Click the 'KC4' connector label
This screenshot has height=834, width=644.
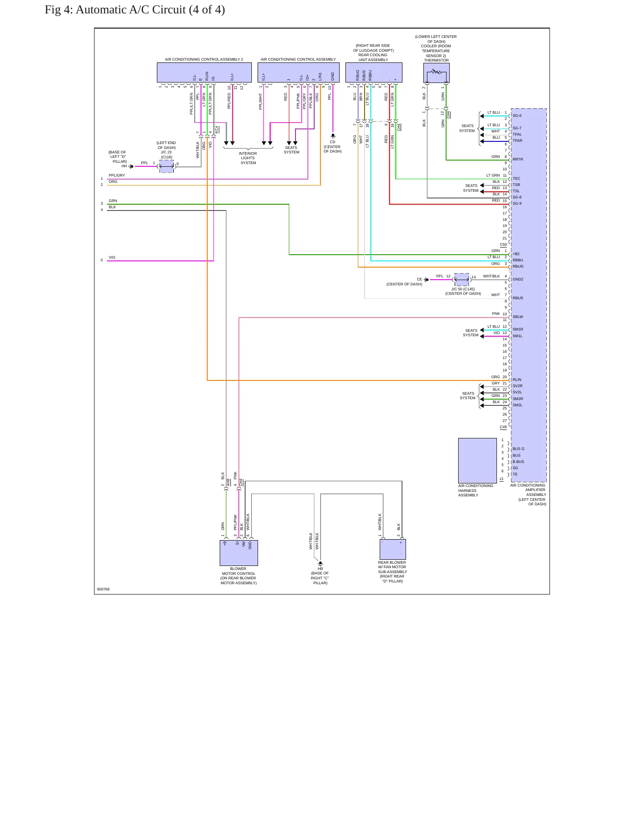[217, 129]
